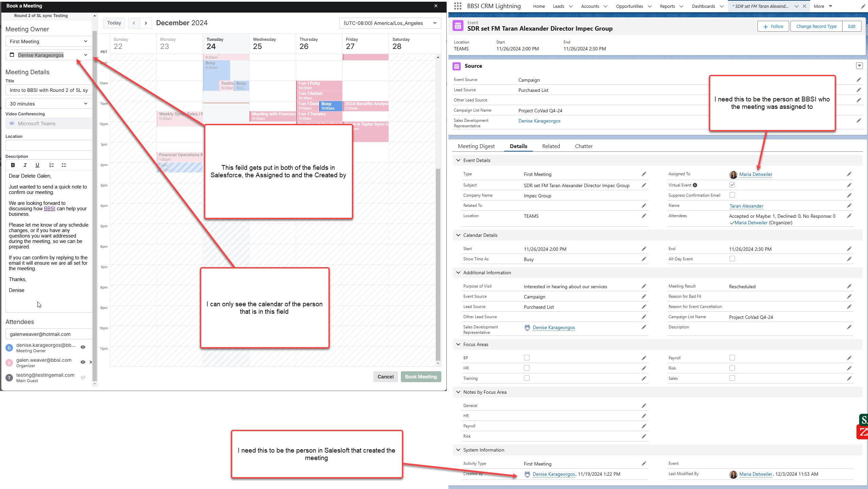Click the Attendees email input field
This screenshot has width=868, height=489.
click(49, 334)
